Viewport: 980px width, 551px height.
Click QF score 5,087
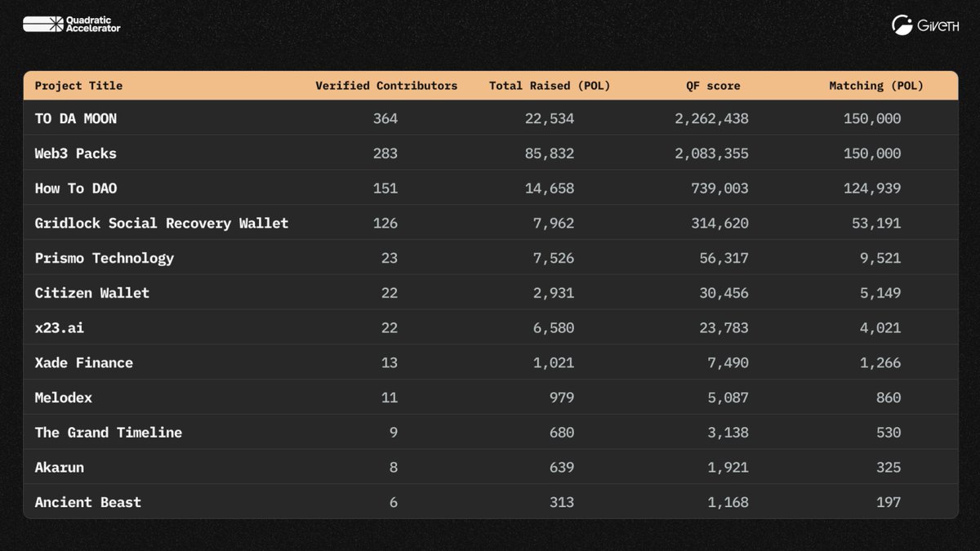click(728, 398)
